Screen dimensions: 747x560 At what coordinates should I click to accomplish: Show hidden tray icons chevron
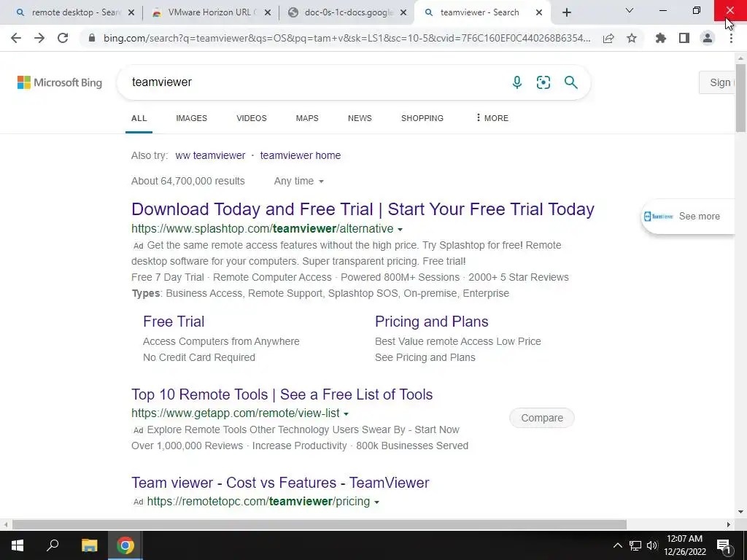click(x=617, y=545)
